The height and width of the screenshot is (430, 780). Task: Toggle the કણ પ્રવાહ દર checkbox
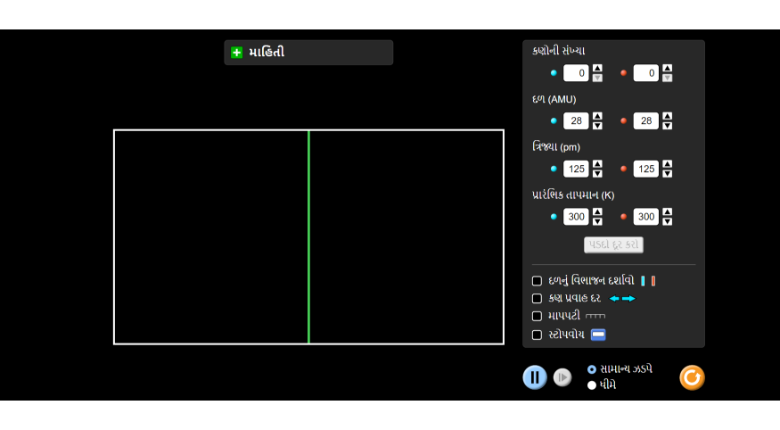click(537, 298)
